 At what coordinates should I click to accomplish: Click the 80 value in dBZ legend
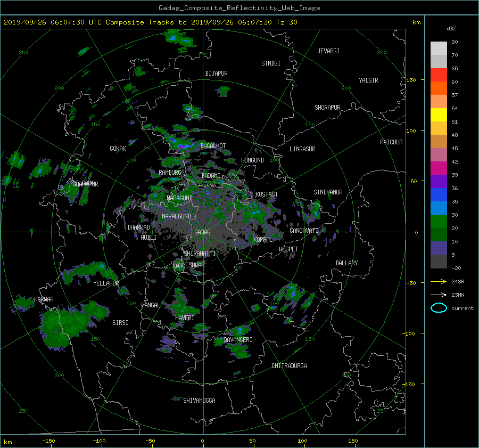click(x=455, y=42)
